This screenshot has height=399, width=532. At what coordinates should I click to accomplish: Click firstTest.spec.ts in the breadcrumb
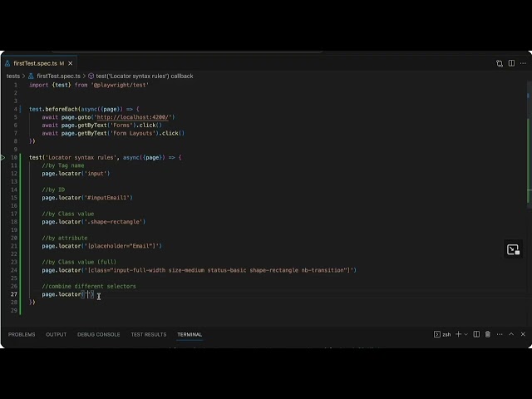58,76
